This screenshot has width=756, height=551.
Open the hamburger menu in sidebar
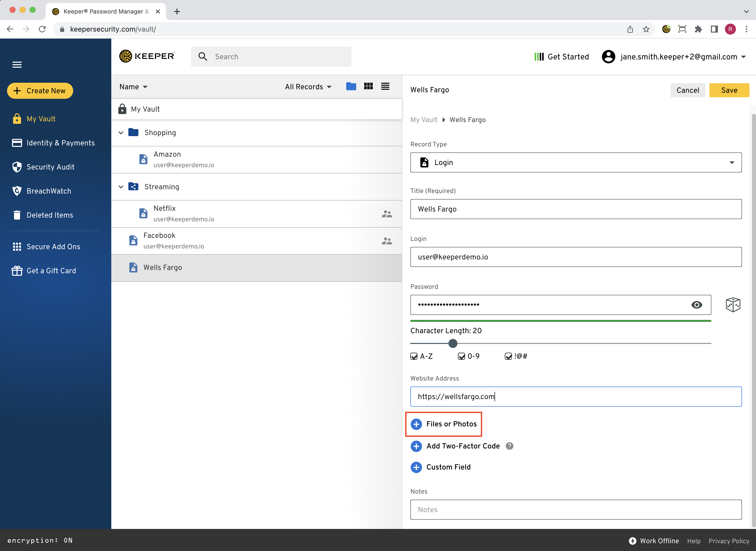[17, 65]
